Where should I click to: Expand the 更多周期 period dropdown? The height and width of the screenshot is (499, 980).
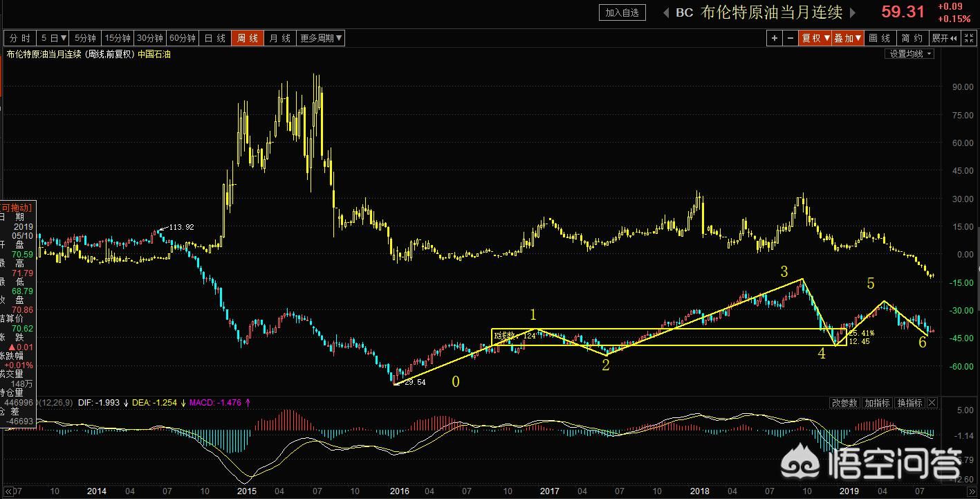tap(321, 39)
